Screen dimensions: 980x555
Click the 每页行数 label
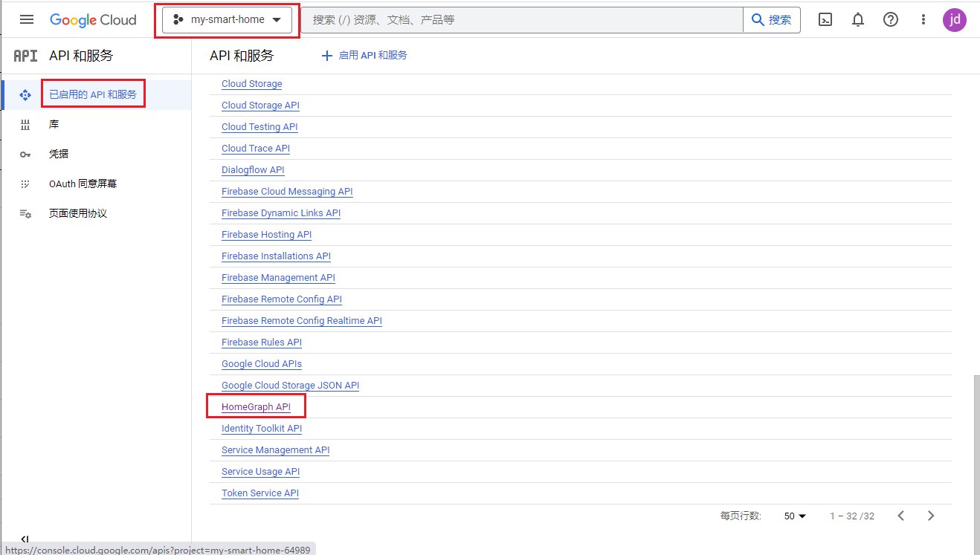point(741,516)
